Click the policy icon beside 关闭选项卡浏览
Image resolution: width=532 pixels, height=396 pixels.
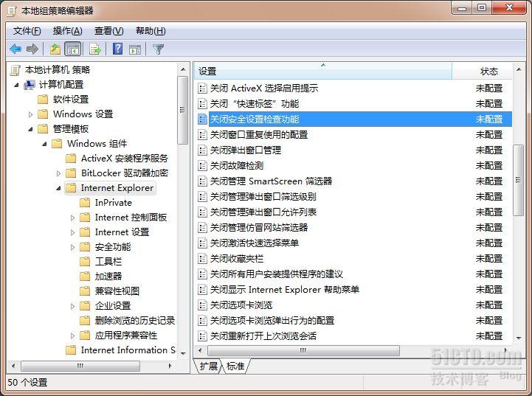(203, 305)
